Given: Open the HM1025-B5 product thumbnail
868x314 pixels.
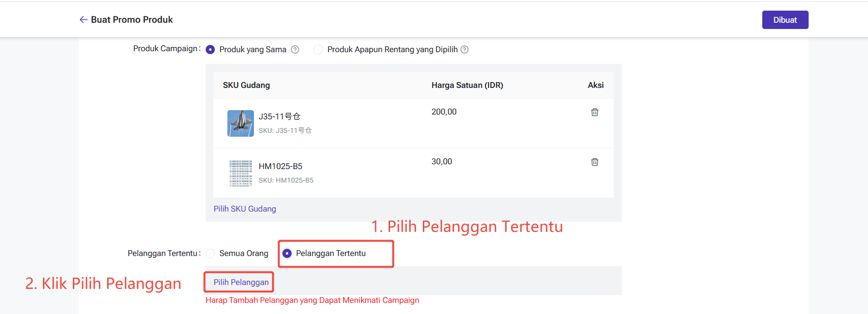Looking at the screenshot, I should click(240, 173).
